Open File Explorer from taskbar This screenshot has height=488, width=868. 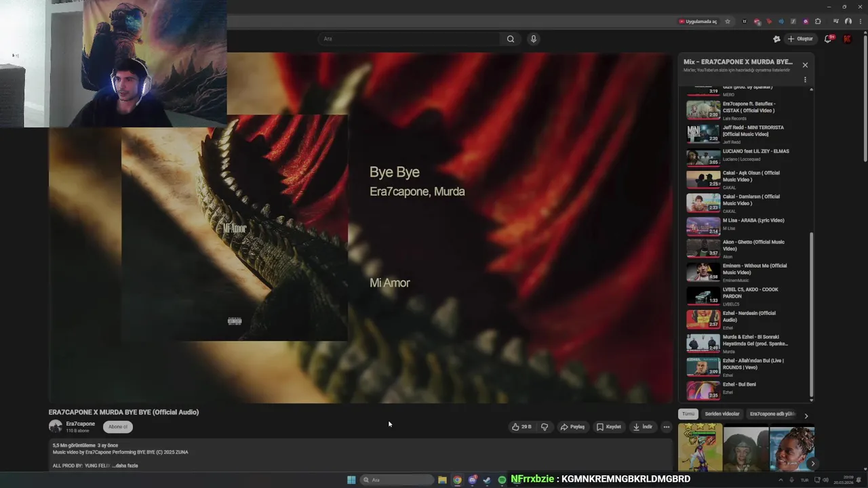coord(442,480)
